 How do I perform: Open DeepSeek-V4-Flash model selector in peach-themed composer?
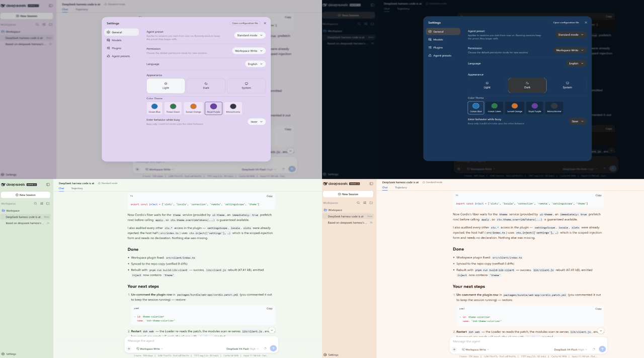[x=571, y=349]
